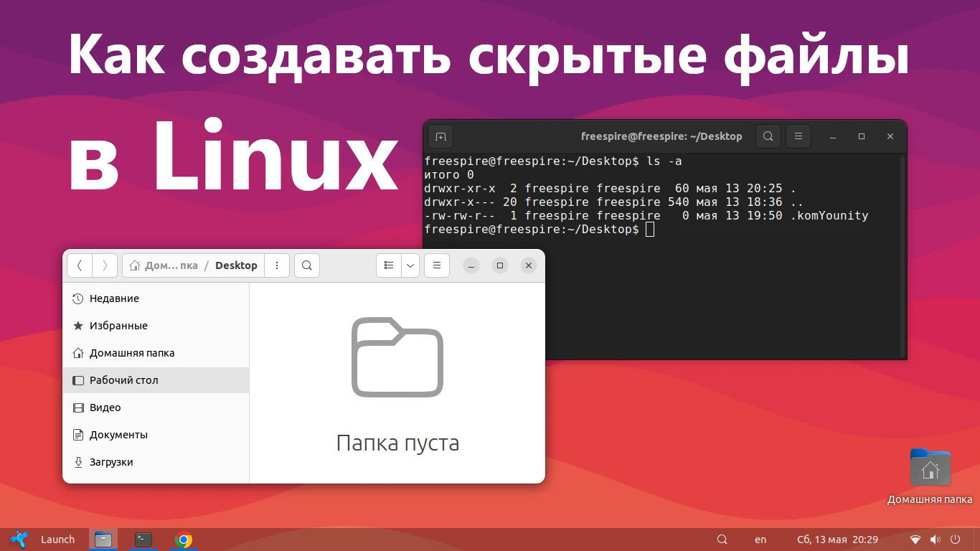Close the terminal window
This screenshot has width=980, height=551.
pos(890,136)
